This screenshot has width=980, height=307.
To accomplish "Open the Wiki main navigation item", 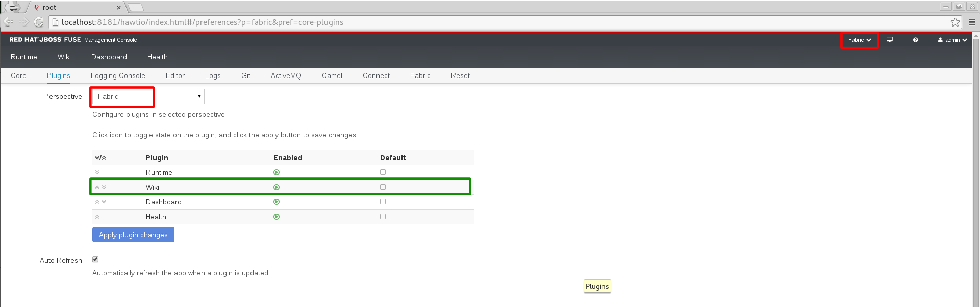I will [x=64, y=57].
